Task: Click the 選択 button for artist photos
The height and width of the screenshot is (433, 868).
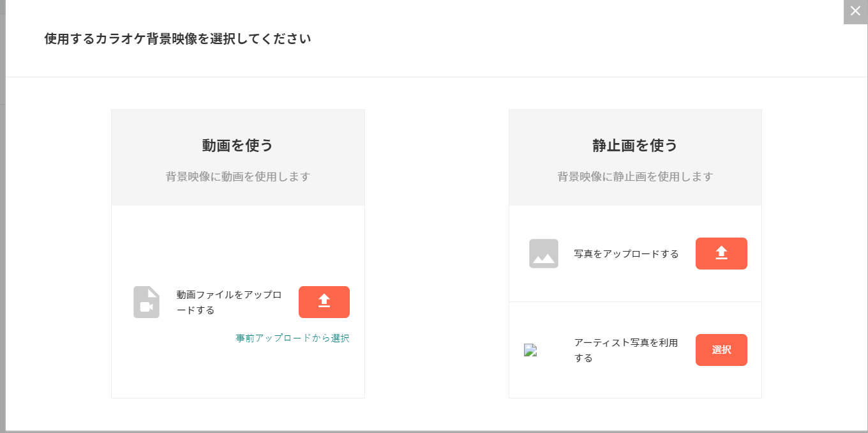Action: (x=721, y=350)
